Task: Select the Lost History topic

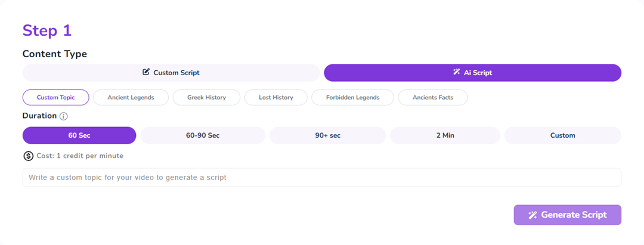Action: (x=275, y=97)
